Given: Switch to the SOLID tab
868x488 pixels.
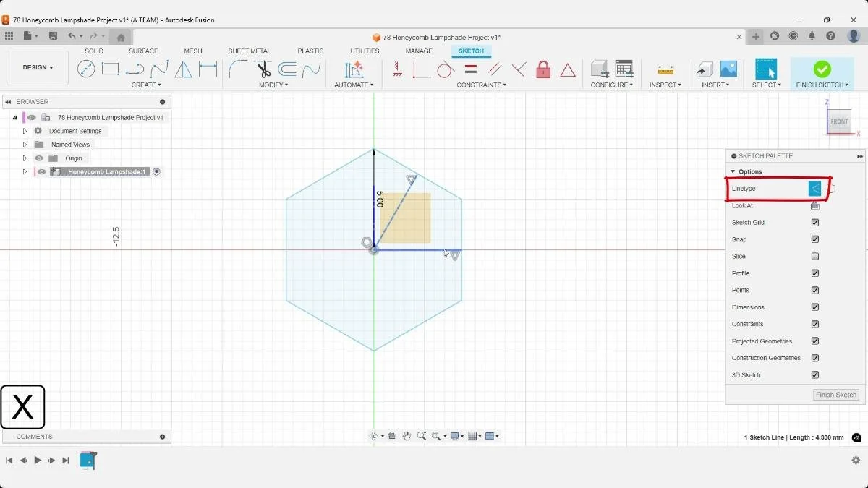Looking at the screenshot, I should coord(94,51).
